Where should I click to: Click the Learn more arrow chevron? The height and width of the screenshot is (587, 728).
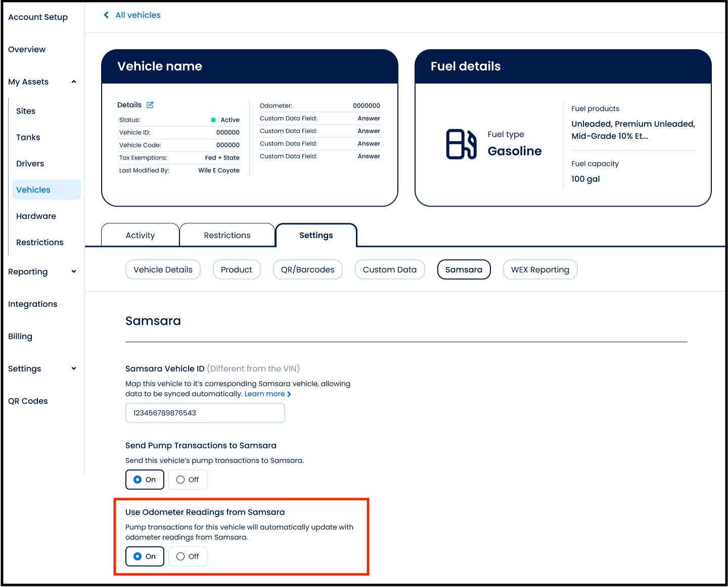click(289, 394)
